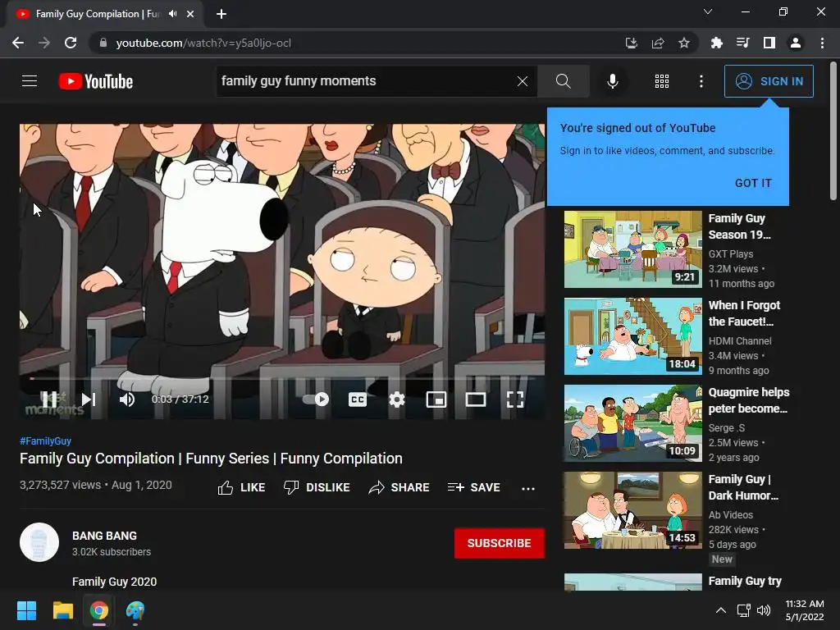Open When I Forgot the Faucet video title

pyautogui.click(x=744, y=313)
